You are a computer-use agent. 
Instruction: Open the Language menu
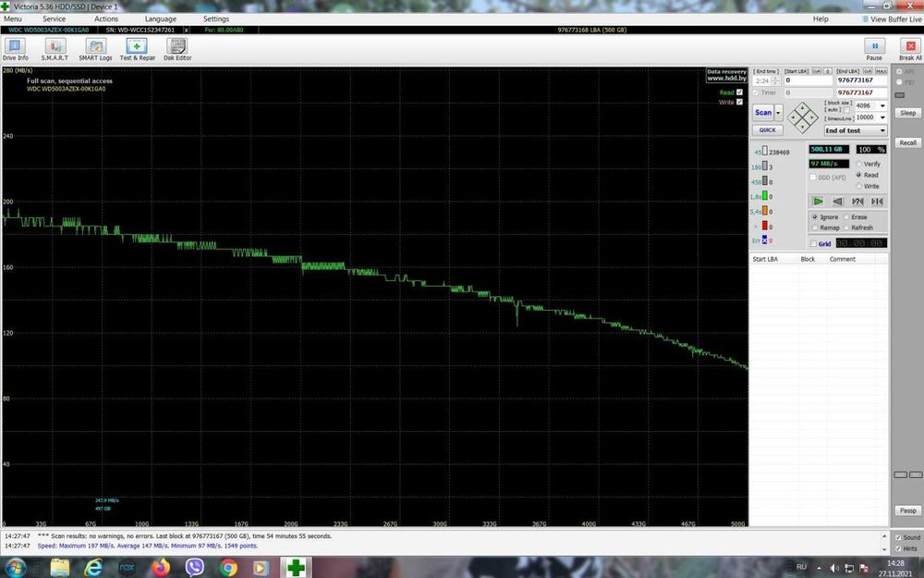click(160, 18)
